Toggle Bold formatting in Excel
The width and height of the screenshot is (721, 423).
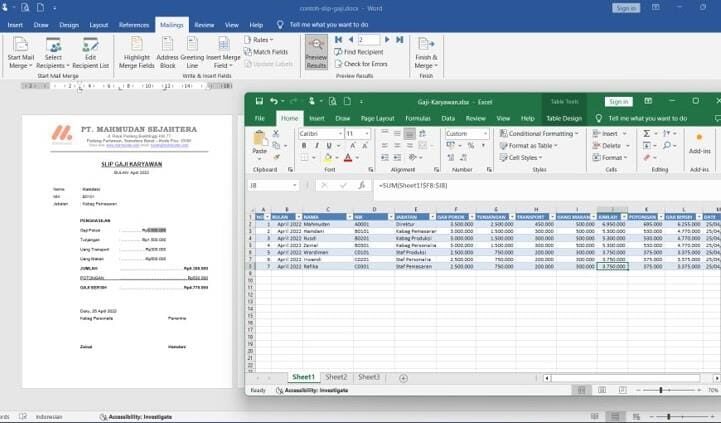coord(302,158)
